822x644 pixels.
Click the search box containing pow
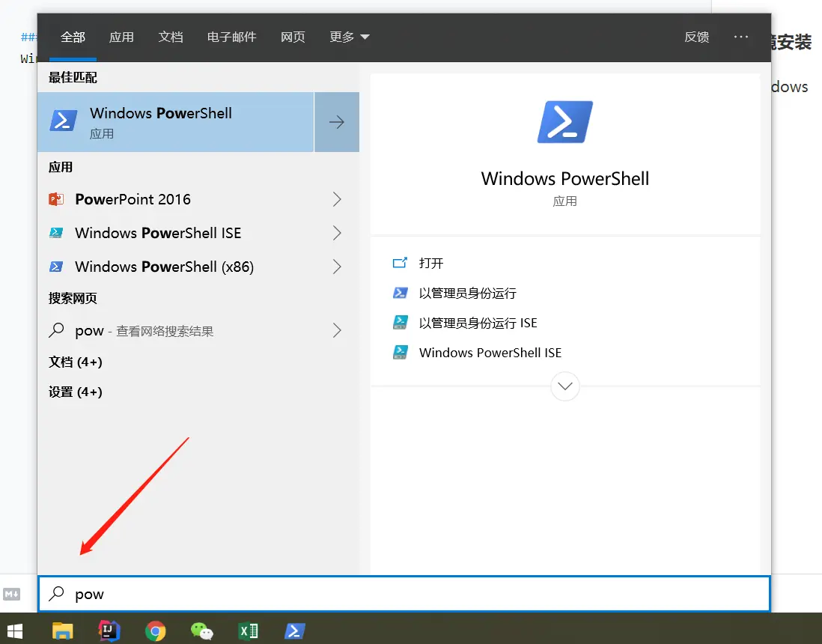pos(404,594)
